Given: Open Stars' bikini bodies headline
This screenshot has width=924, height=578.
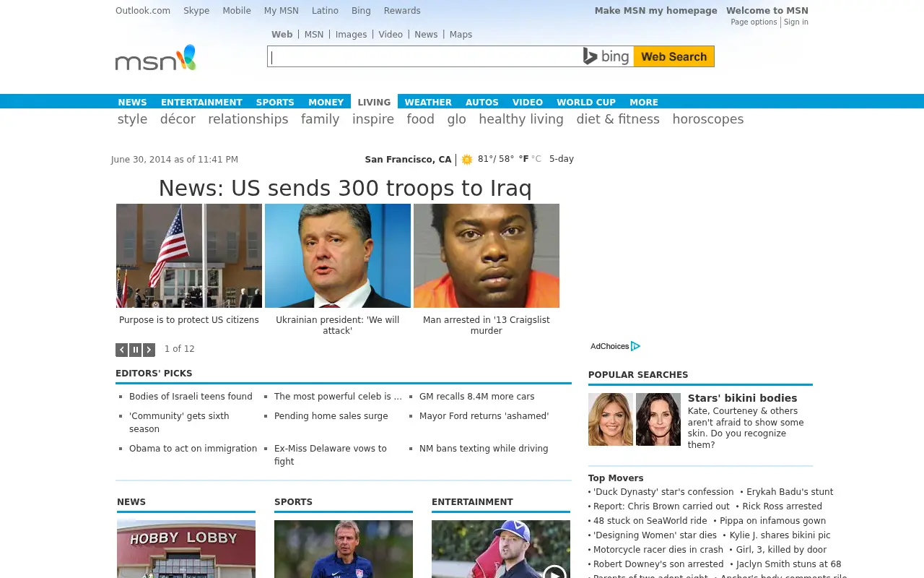Looking at the screenshot, I should (x=743, y=398).
